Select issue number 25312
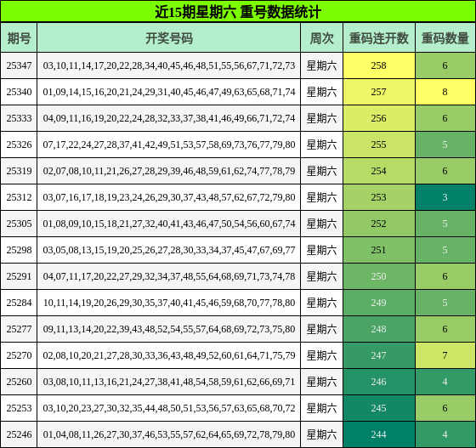Screen dimensions: 476x448 click(19, 197)
